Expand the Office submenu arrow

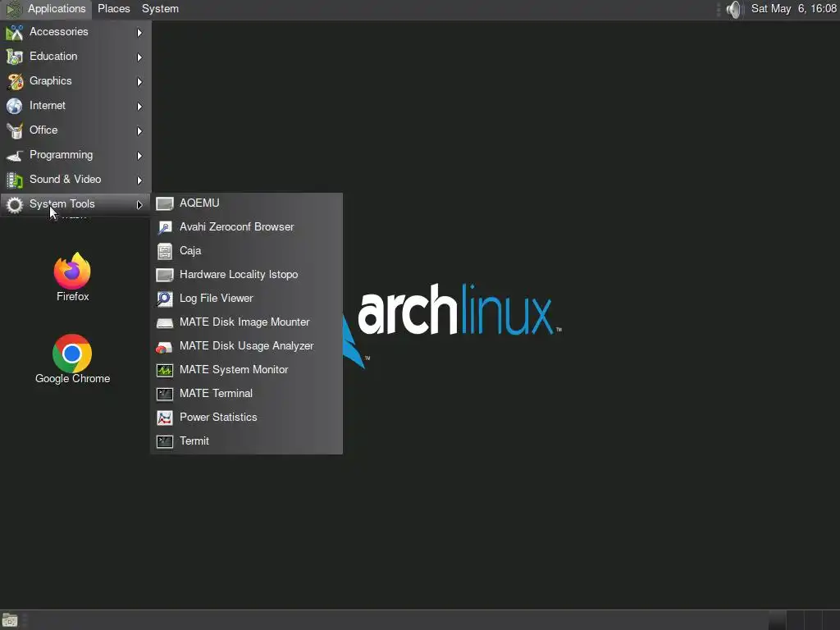(x=139, y=131)
